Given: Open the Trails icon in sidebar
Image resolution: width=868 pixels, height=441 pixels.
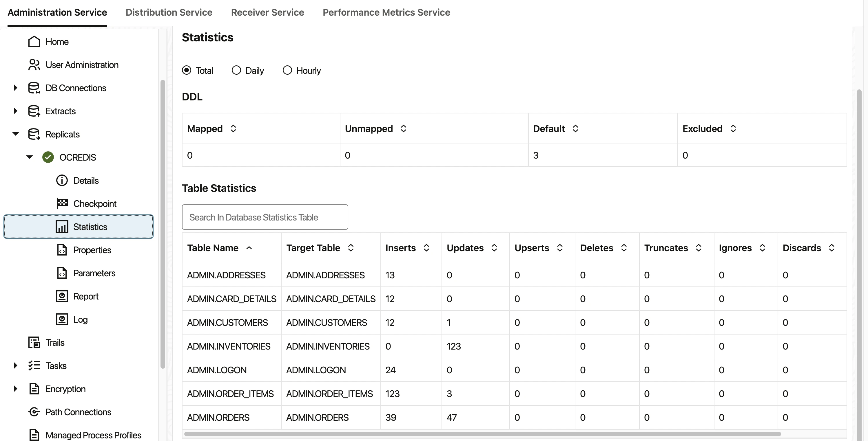Looking at the screenshot, I should coord(34,343).
